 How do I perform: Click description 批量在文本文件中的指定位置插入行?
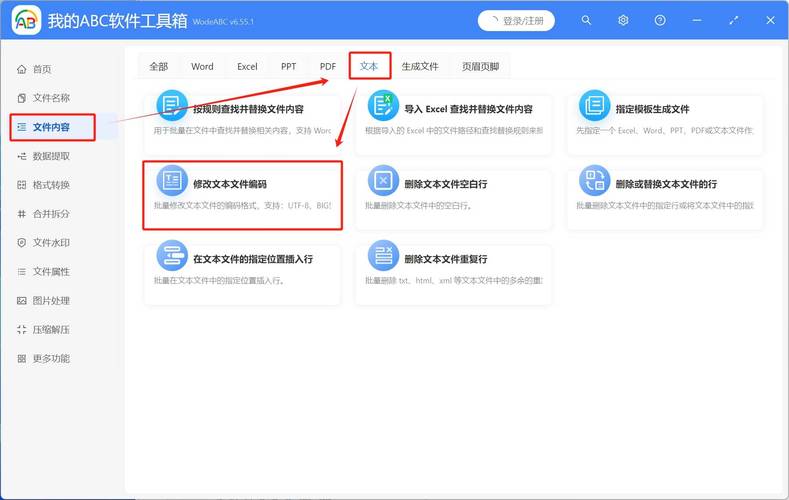pyautogui.click(x=219, y=281)
